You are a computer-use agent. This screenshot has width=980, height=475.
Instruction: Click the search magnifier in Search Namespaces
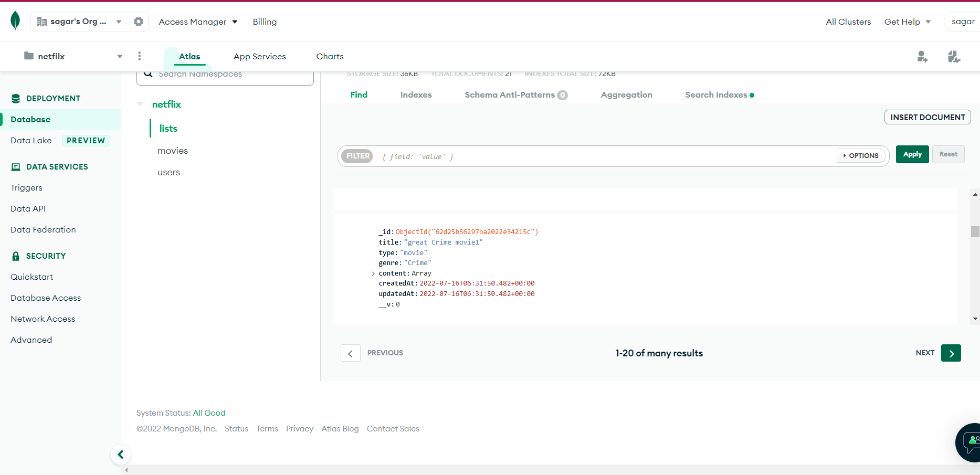tap(149, 73)
